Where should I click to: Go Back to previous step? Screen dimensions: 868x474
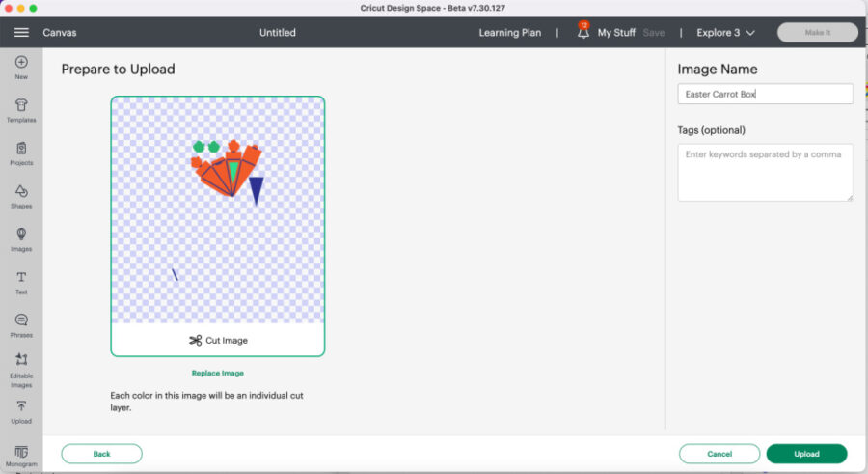[x=101, y=454]
